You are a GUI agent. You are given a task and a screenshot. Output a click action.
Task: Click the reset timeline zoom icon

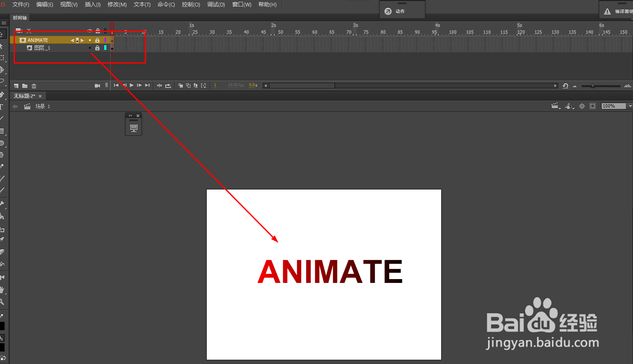click(x=566, y=86)
